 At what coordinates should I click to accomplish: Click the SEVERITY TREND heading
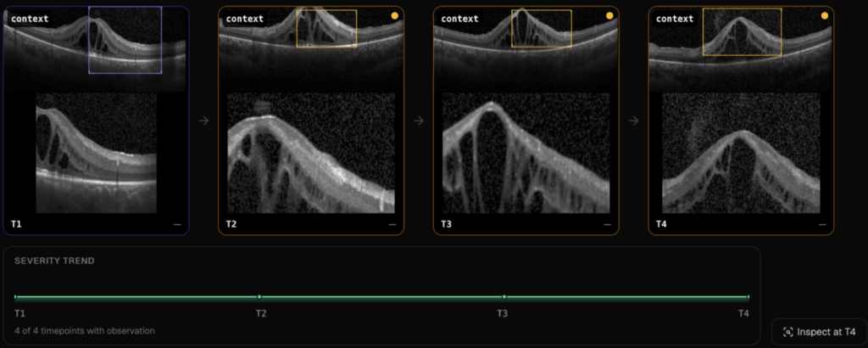54,261
